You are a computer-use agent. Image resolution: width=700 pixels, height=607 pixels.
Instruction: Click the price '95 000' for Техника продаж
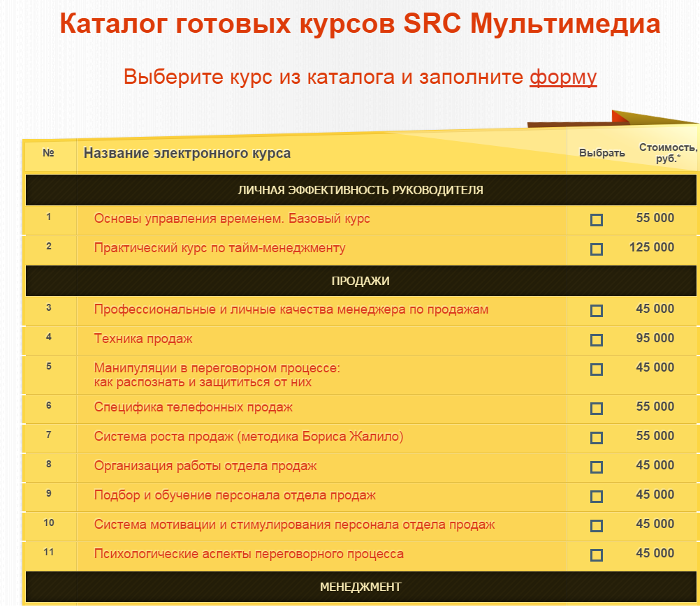[655, 338]
